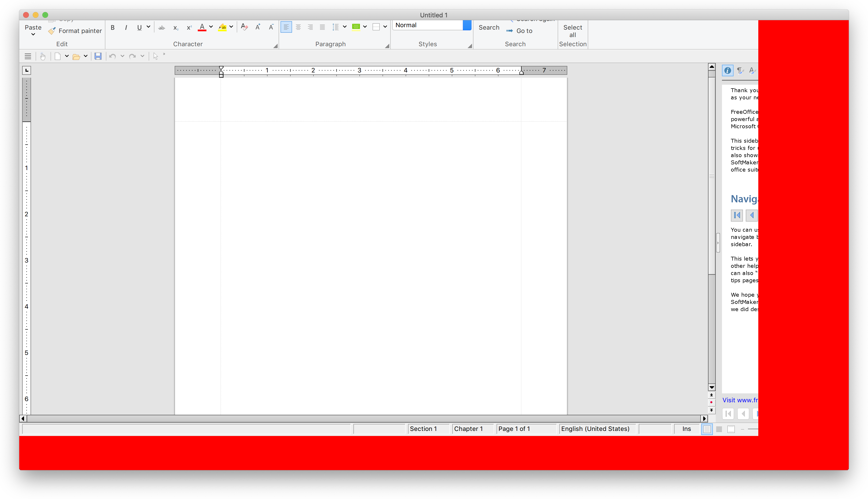Click the blue Save floppy disk icon
868x499 pixels.
(98, 56)
